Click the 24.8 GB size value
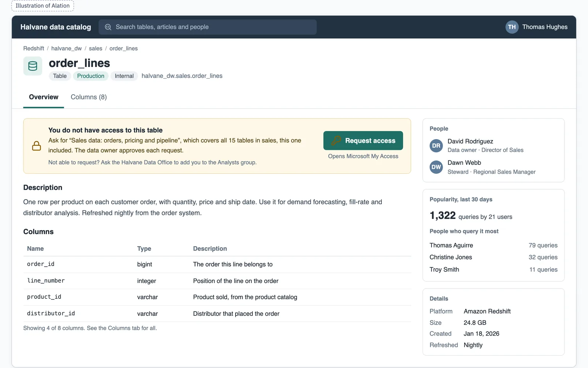Viewport: 588px width, 368px height. (x=475, y=323)
